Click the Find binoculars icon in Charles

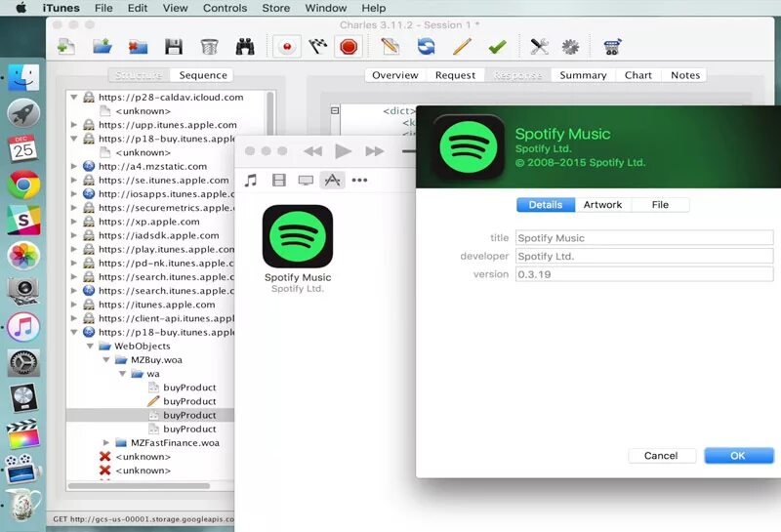(x=245, y=47)
